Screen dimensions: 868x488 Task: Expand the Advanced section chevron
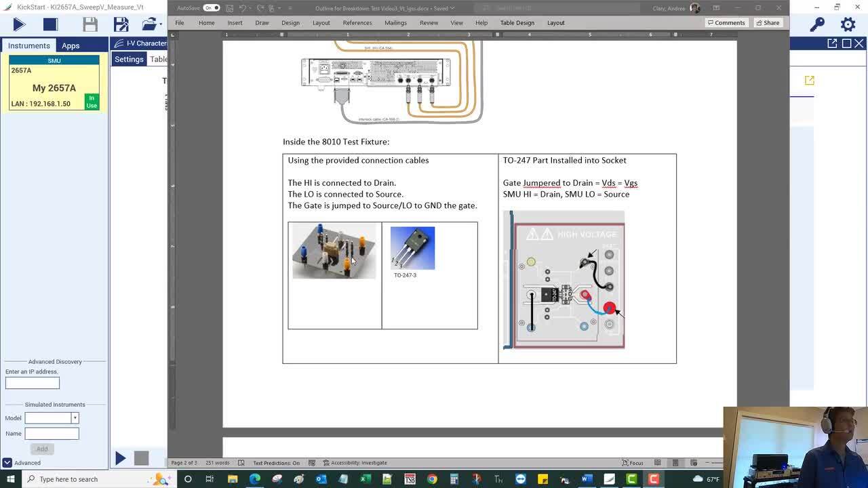(x=7, y=463)
